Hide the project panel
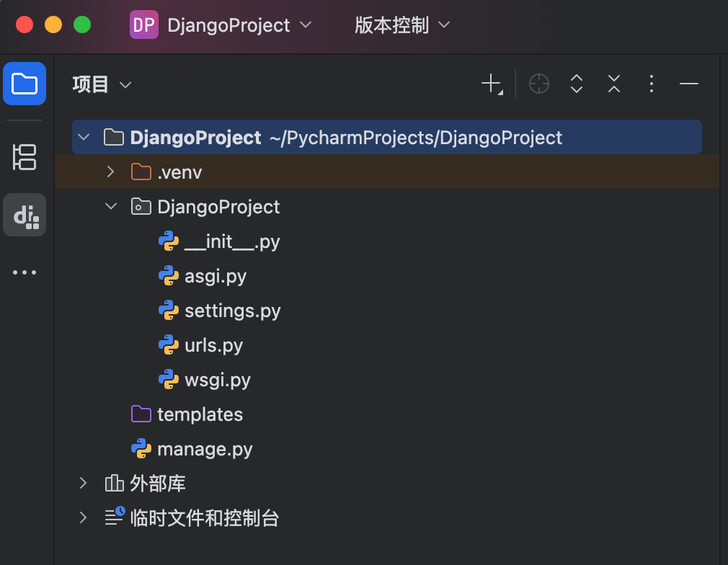This screenshot has height=565, width=728. click(689, 84)
